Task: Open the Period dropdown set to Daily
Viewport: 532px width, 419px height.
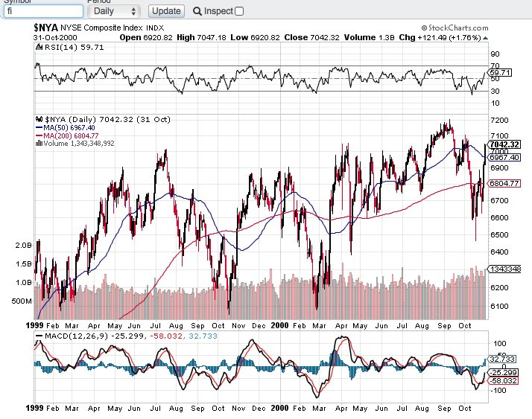Action: click(x=113, y=11)
